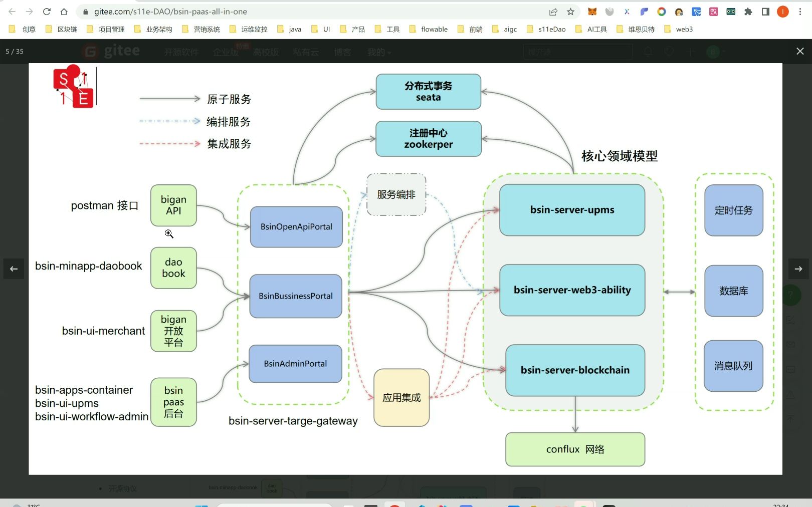The image size is (812, 507).
Task: Expand the aigc bookmark folder
Action: (505, 29)
